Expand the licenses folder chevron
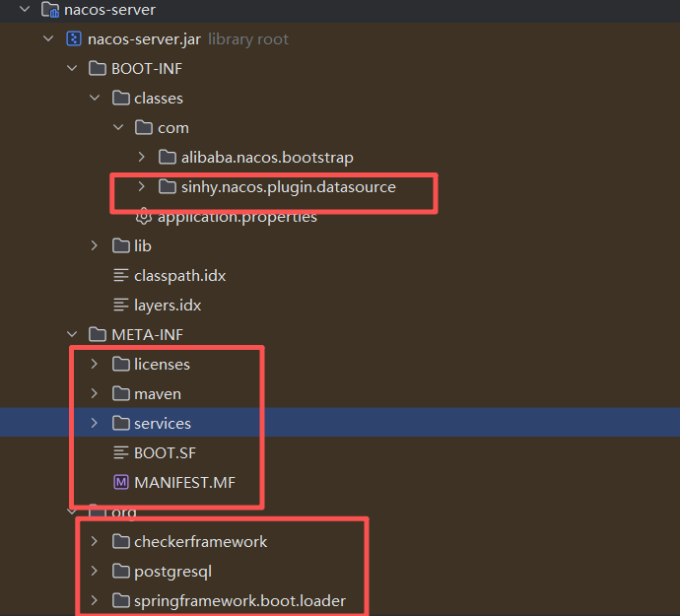 95,364
